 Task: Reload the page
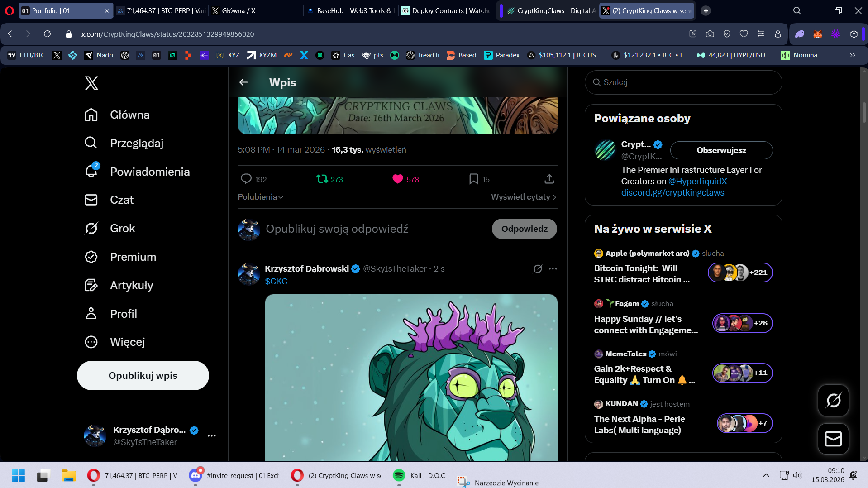coord(47,34)
